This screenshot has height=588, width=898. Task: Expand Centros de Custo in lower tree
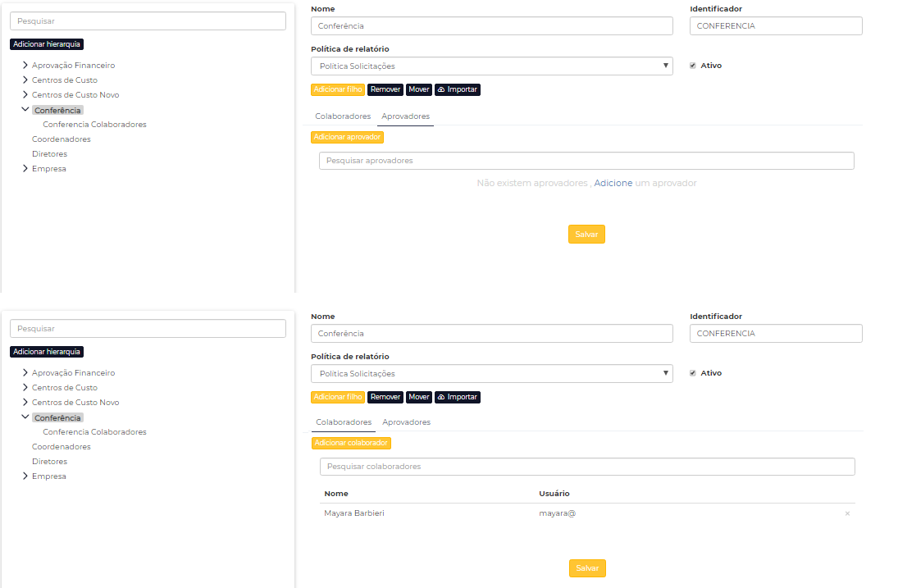click(x=25, y=388)
